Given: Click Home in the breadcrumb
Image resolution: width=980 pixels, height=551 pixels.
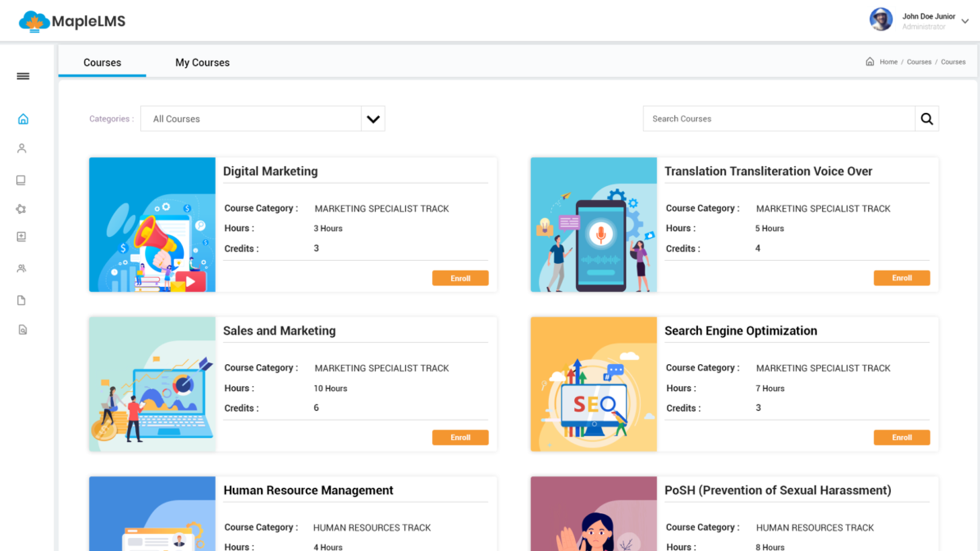Looking at the screenshot, I should (888, 62).
